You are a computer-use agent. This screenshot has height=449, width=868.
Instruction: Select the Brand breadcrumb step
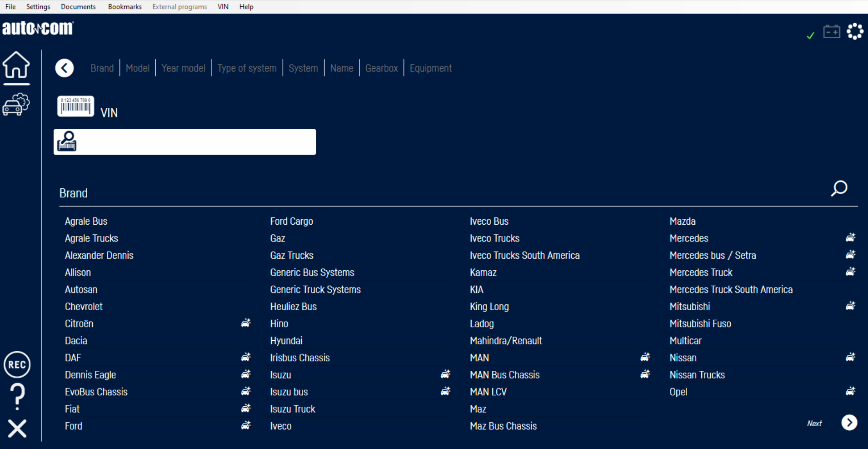click(102, 68)
